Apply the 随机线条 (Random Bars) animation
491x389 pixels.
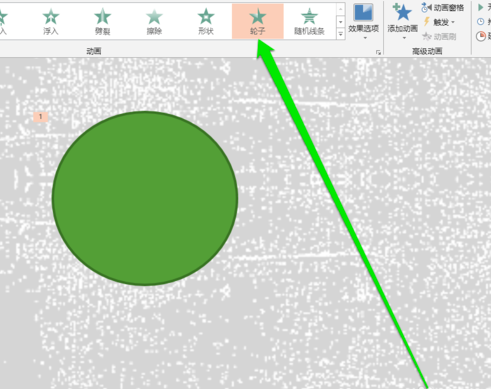(309, 21)
